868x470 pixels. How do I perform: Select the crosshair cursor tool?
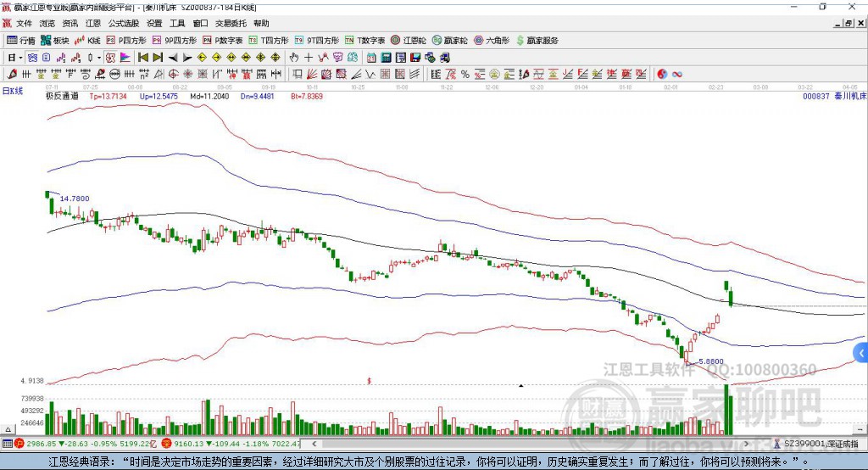point(309,58)
